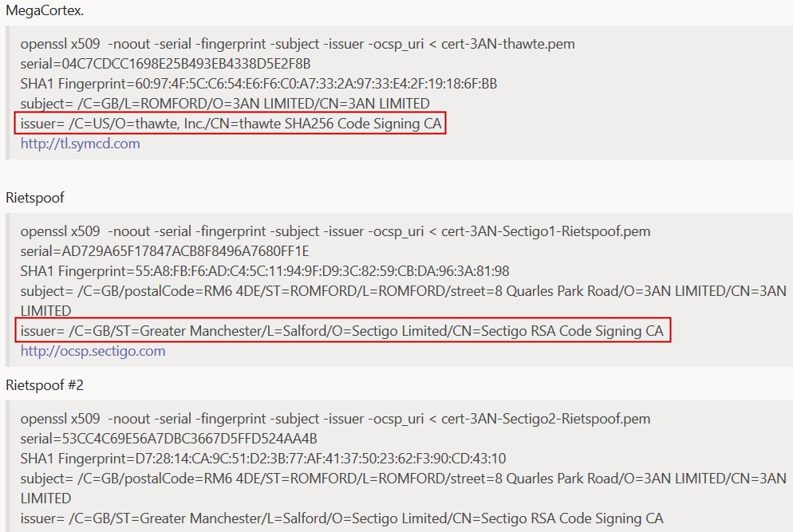Screen dimensions: 793x532
Task: Click the SHA1 Fingerprint starting 60:97:4F
Action: tap(258, 84)
